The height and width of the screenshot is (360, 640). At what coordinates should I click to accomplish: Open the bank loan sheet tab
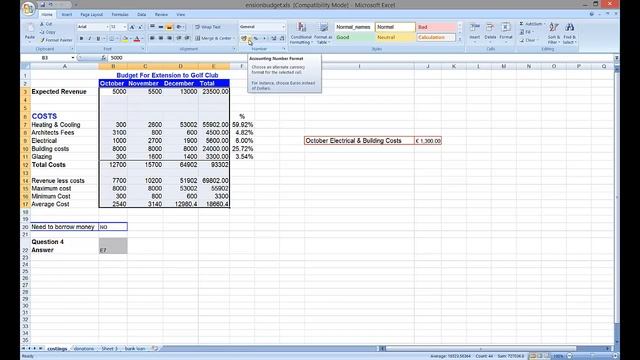click(x=135, y=349)
